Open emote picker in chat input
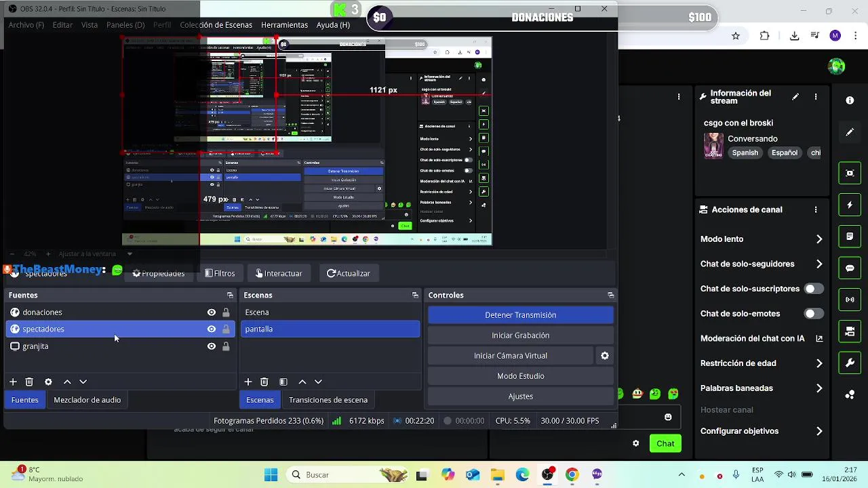 click(x=668, y=417)
